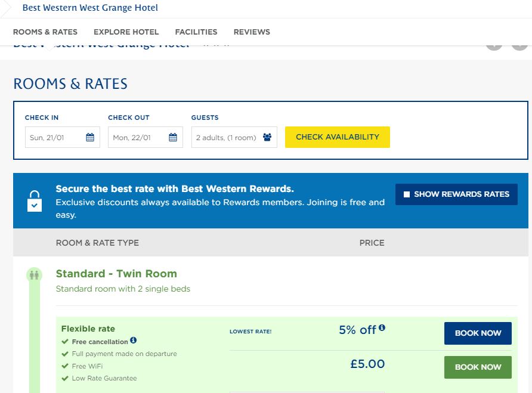Screen dimensions: 532x393
Task: Go to the Facilities tab
Action: [196, 32]
